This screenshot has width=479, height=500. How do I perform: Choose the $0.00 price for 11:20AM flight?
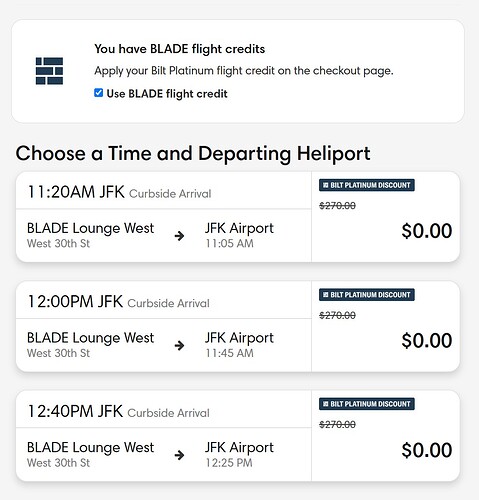[427, 231]
